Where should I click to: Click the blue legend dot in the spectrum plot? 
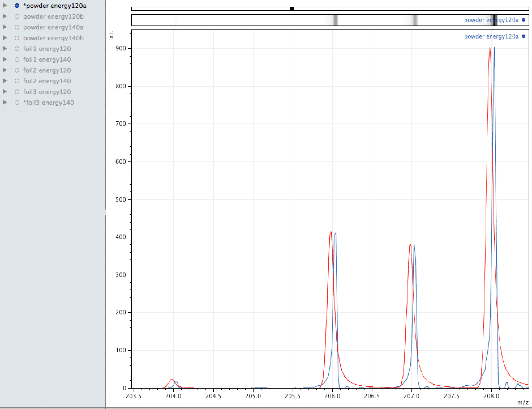click(x=523, y=36)
